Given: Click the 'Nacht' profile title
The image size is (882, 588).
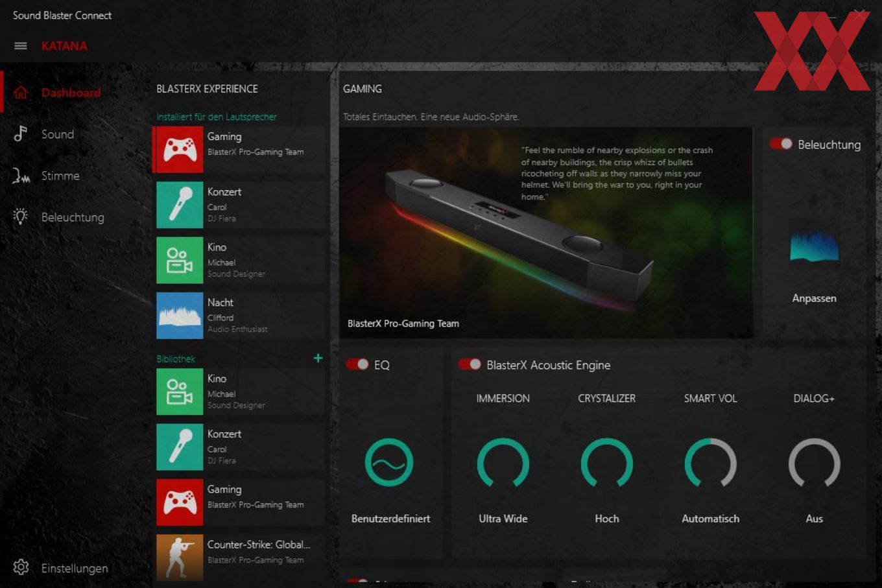Looking at the screenshot, I should (x=220, y=302).
